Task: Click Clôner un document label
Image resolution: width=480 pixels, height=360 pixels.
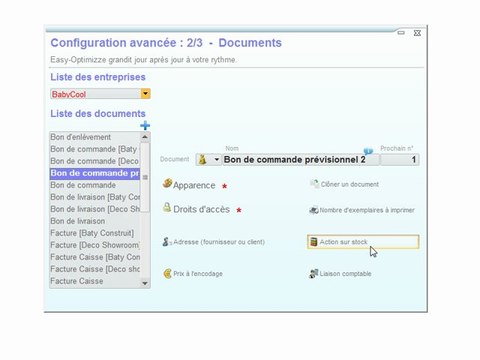Action: (x=350, y=184)
